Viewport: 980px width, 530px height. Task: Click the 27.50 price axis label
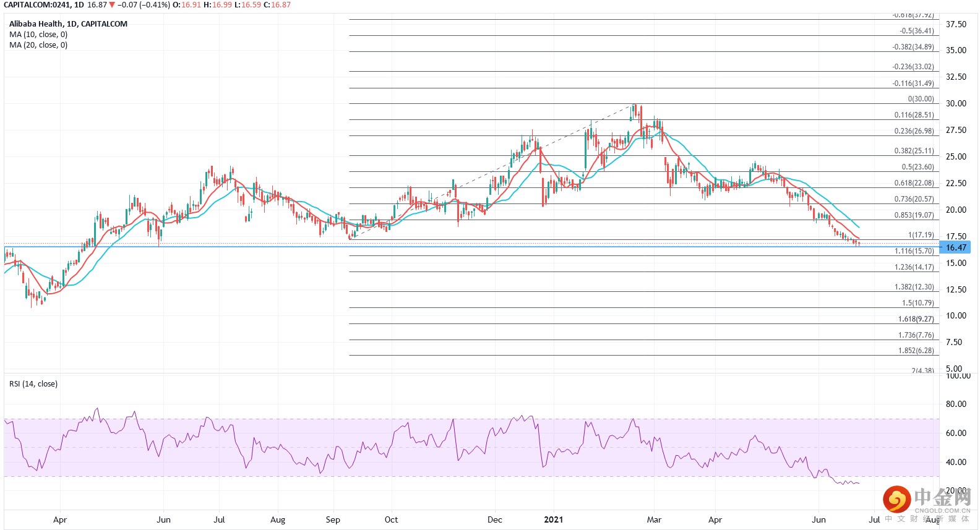coord(956,130)
